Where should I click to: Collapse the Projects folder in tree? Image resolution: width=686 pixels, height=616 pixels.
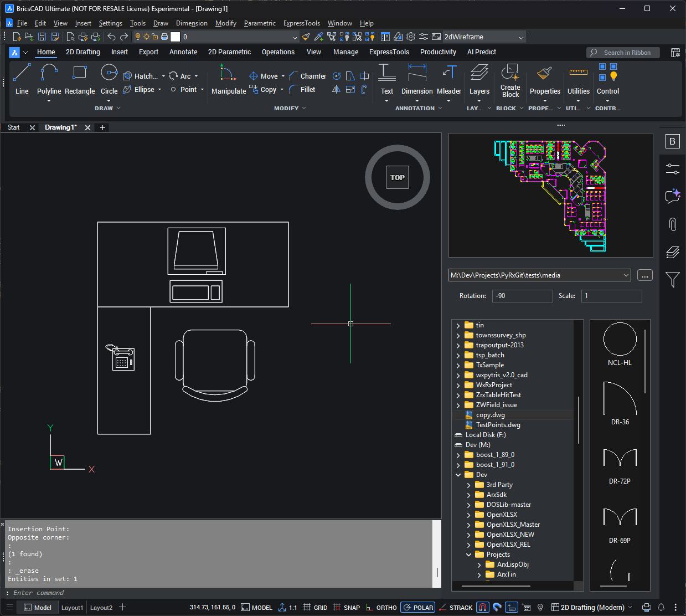[469, 555]
